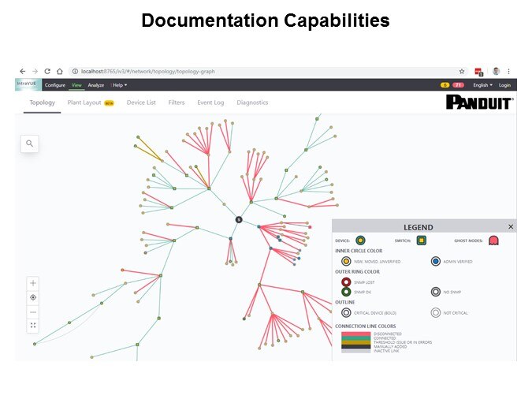Screen dimensions: 532x399
Task: Fit graph to screen using expand icon
Action: pos(33,325)
